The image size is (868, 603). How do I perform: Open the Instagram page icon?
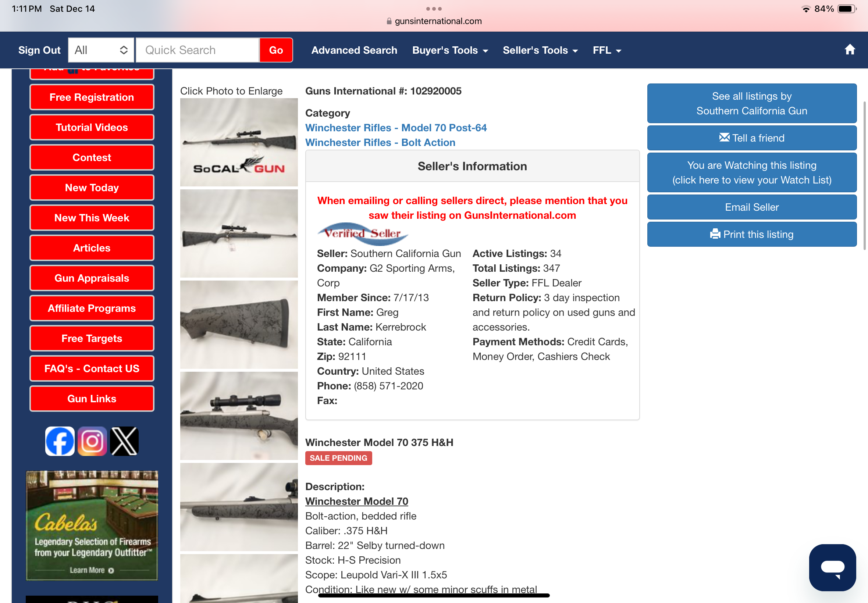[92, 441]
